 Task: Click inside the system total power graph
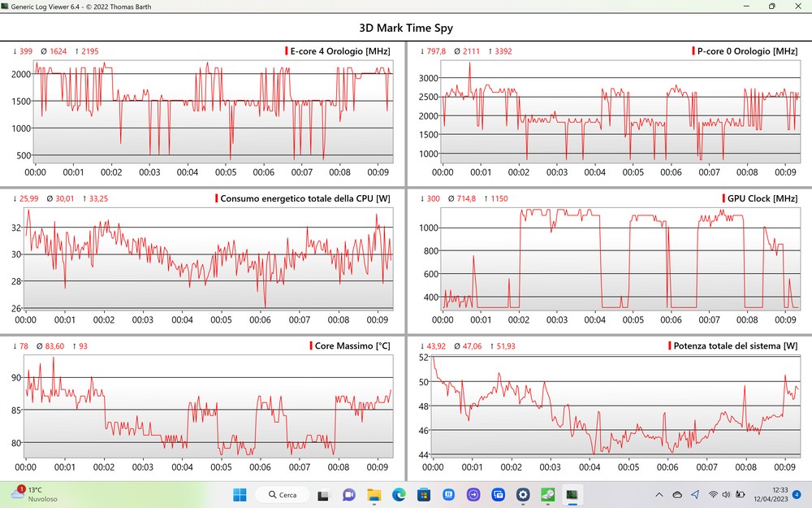615,406
